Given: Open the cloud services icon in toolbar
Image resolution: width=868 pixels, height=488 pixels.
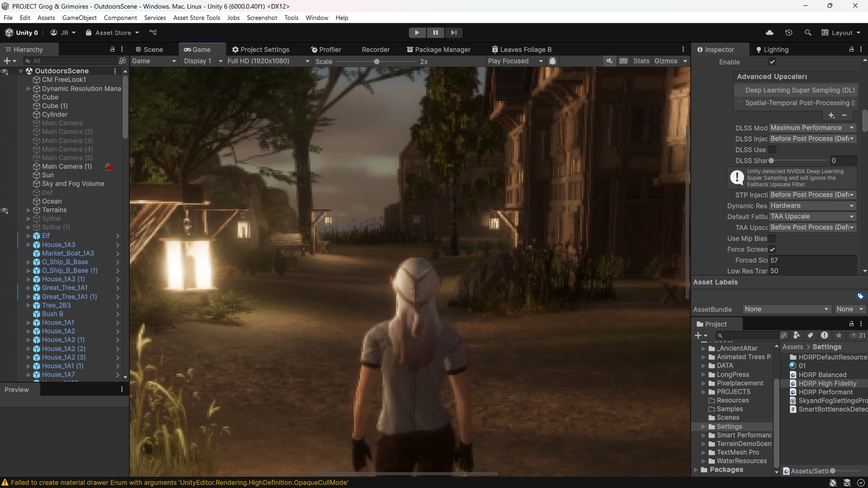Looking at the screenshot, I should coord(769,32).
